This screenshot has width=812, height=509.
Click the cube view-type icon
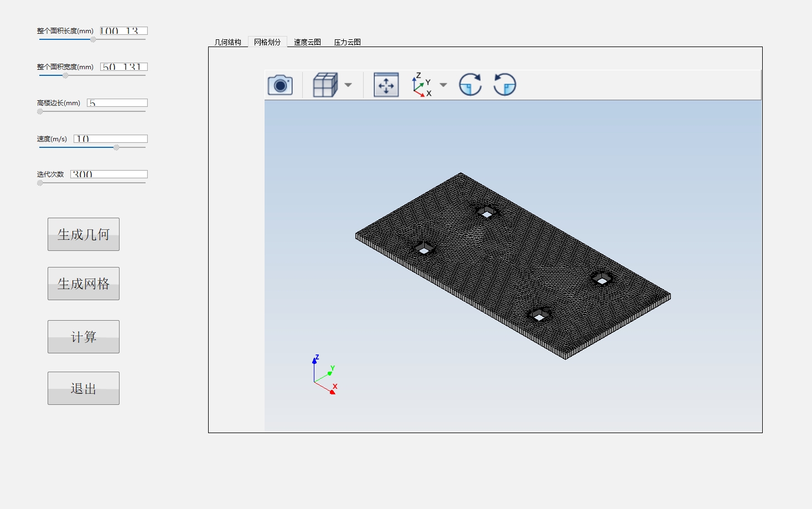[x=325, y=85]
